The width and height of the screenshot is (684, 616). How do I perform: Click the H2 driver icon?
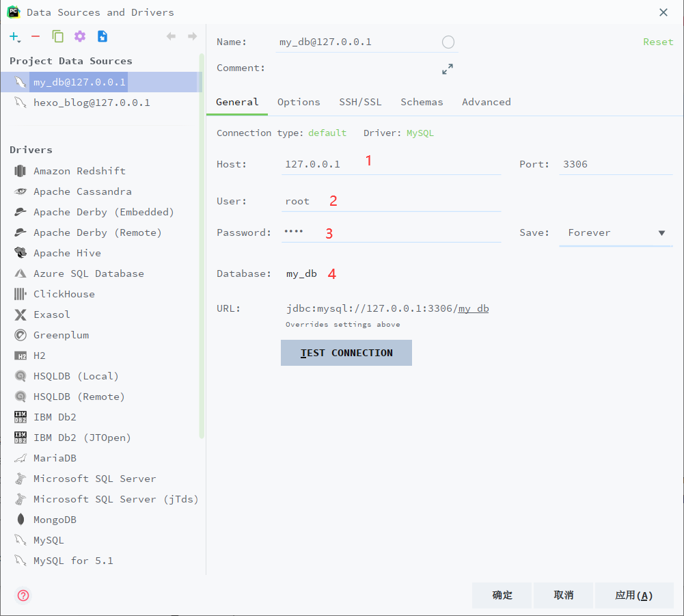click(20, 356)
